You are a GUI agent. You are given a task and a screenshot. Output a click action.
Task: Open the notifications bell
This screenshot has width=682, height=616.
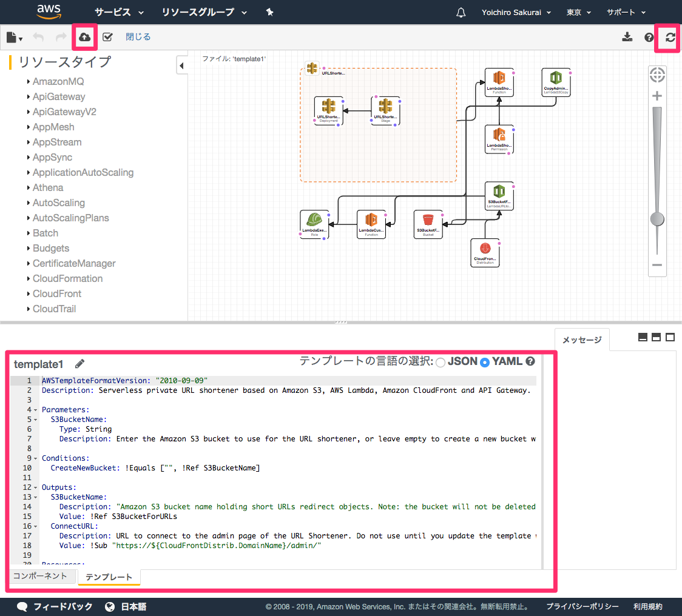coord(461,13)
